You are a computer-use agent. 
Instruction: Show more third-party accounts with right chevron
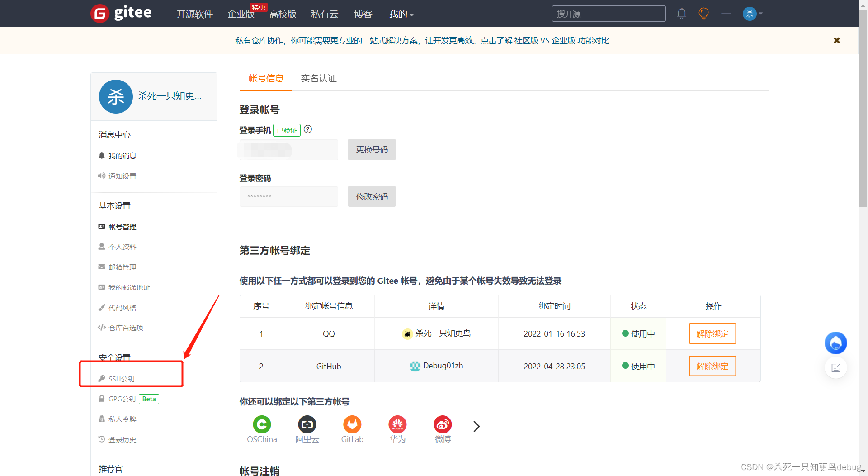coord(476,426)
